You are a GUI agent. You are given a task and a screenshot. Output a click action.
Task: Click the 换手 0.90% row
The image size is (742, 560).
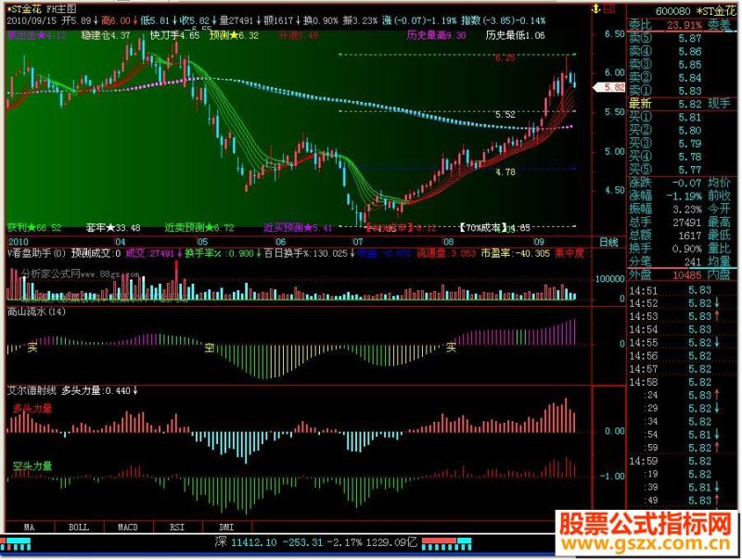pos(684,248)
